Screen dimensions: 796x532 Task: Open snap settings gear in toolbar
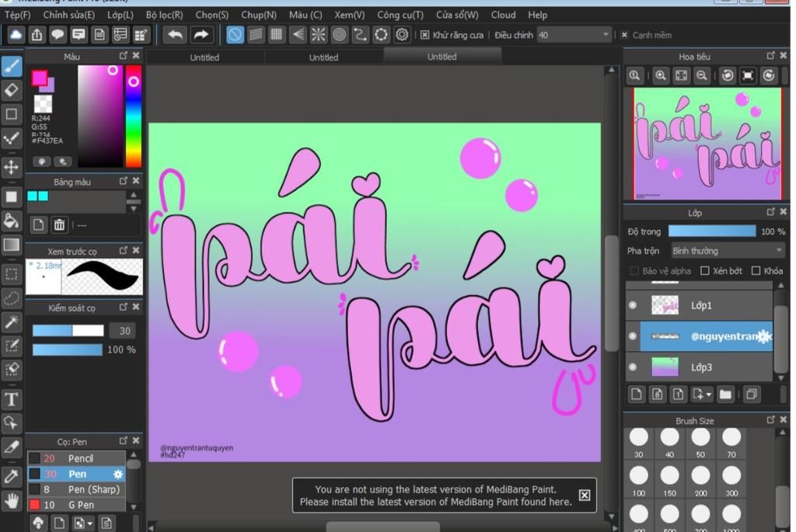tap(402, 35)
